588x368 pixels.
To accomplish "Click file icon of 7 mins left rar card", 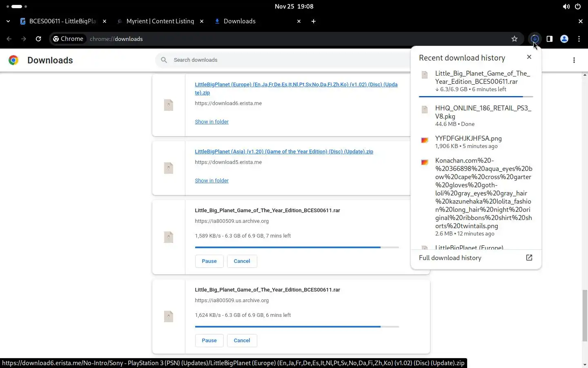I will click(x=169, y=237).
